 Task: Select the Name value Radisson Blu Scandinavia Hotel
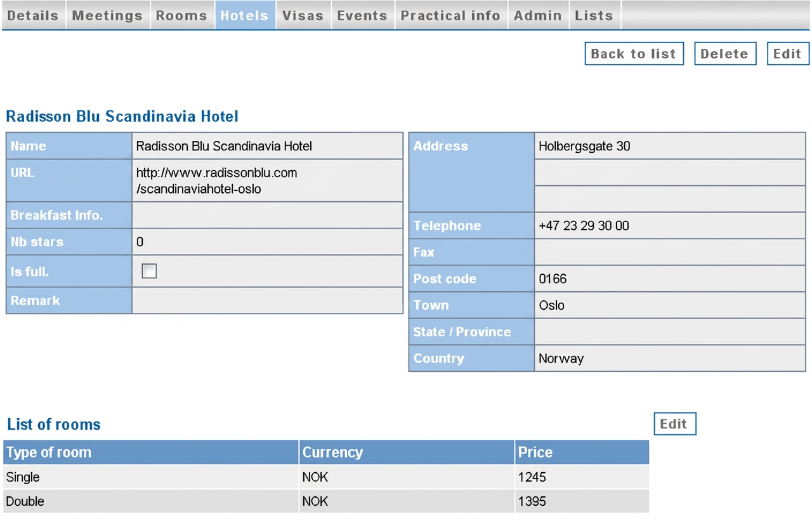pyautogui.click(x=224, y=146)
